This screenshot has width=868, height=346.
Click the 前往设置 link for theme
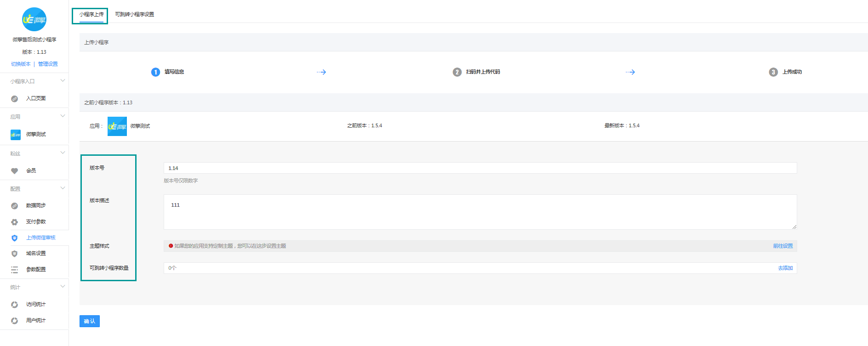pos(783,246)
